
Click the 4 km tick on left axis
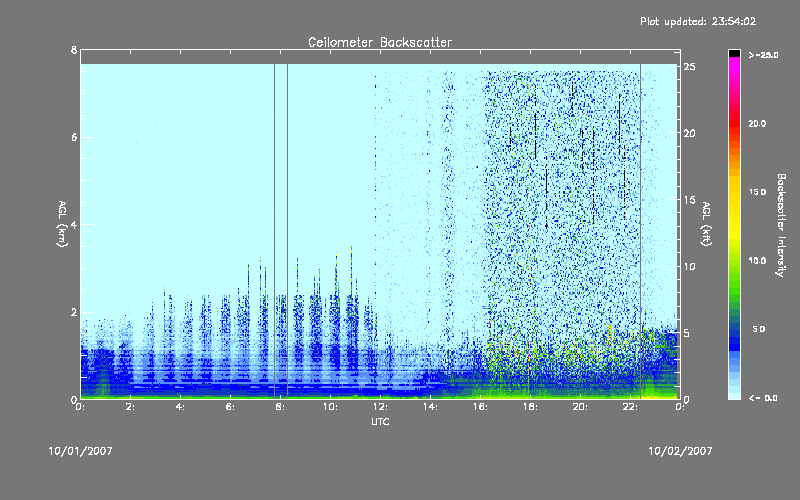(74, 224)
